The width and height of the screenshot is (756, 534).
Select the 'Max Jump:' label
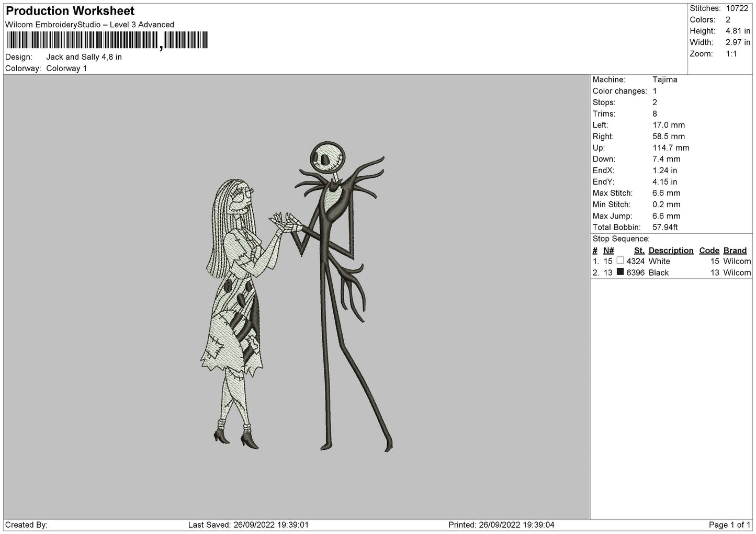612,216
